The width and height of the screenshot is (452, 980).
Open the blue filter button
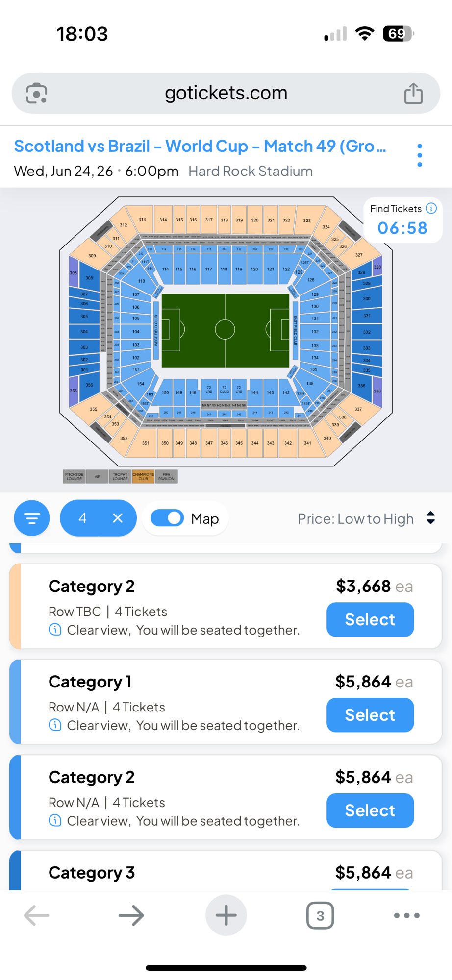click(32, 518)
